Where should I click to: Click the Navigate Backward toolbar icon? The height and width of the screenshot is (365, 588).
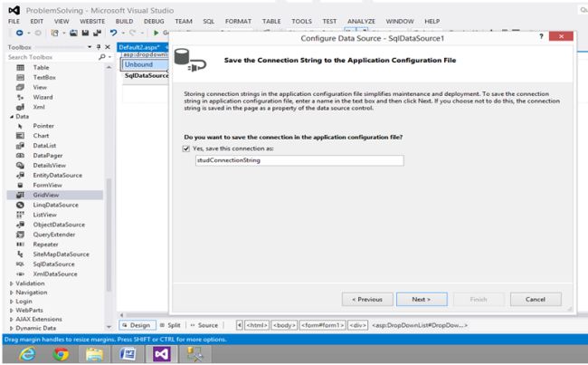click(x=19, y=33)
